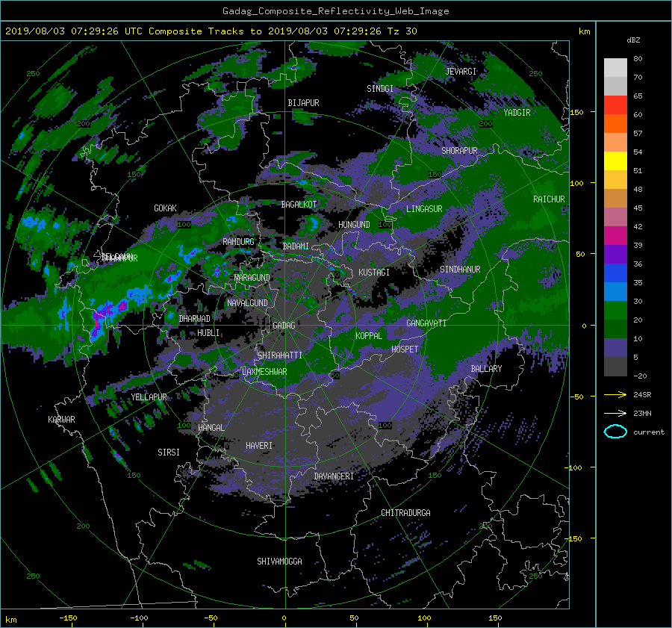Click the KUSTAGI city label
Viewport: 672px width, 628px height.
374,273
